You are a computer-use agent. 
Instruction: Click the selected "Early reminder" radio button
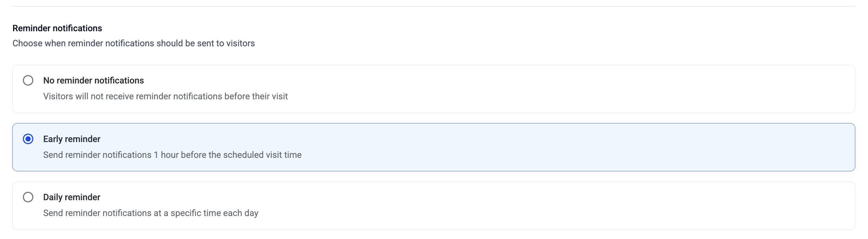(x=28, y=139)
